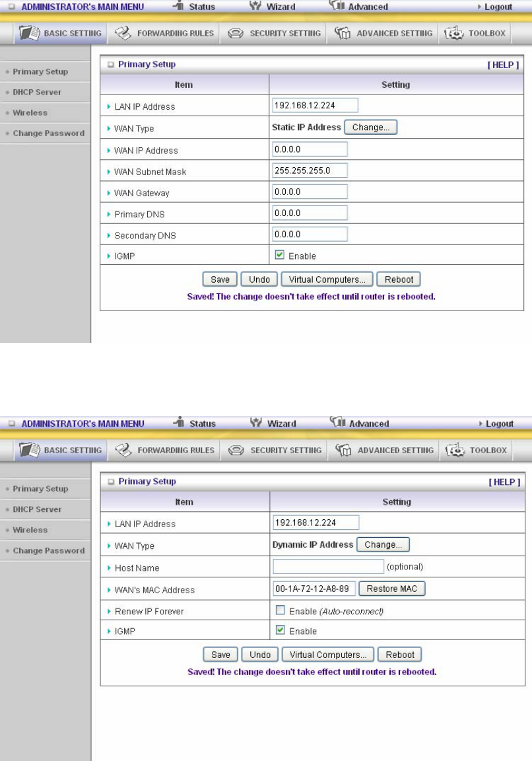Click Undo on the Dynamic IP page

260,655
